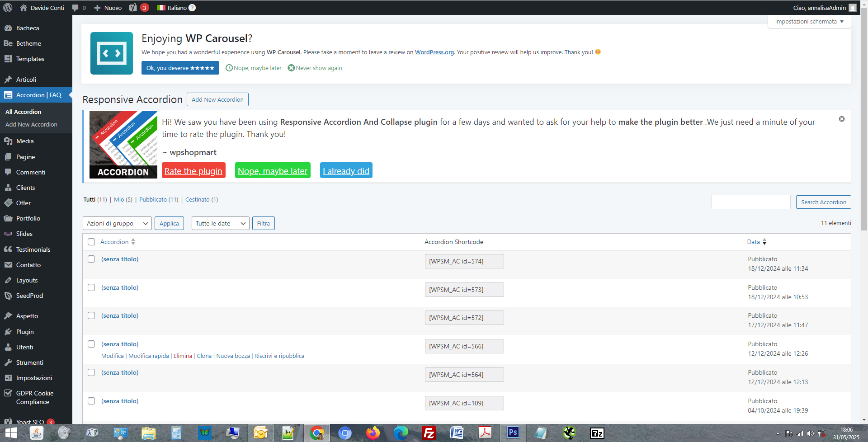The height and width of the screenshot is (442, 868).
Task: Click the Aspetto brush icon
Action: 8,316
